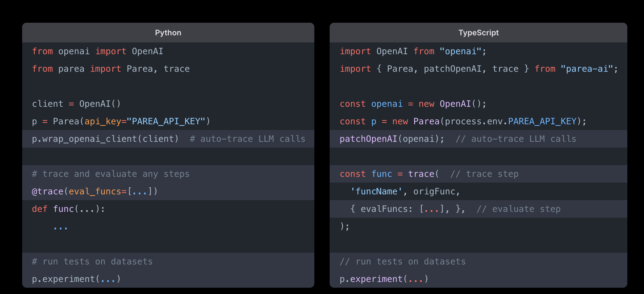644x294 pixels.
Task: Select the line "from parea import Parea, trace"
Action: (111, 69)
